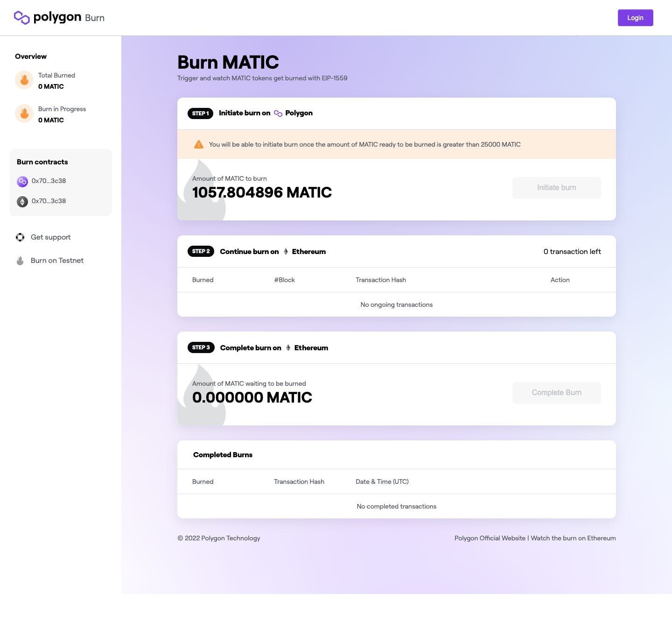Click the 'No completed transactions' message
This screenshot has height=630, width=672.
tap(397, 506)
